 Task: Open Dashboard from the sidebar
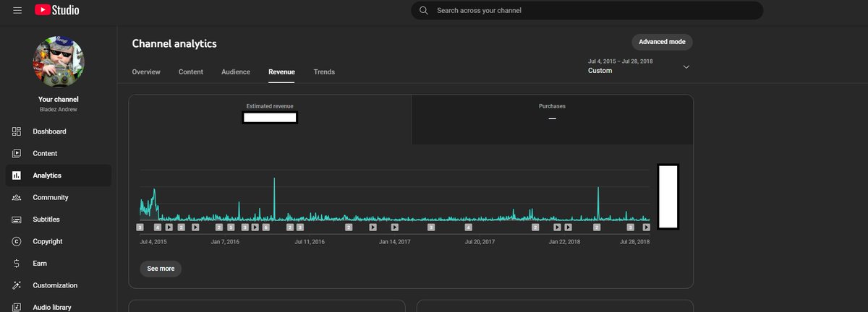tap(59, 131)
